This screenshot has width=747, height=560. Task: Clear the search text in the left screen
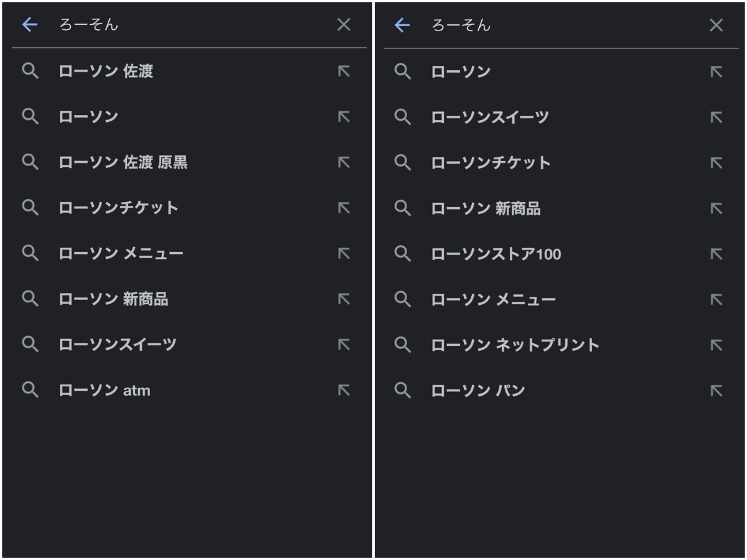coord(344,25)
